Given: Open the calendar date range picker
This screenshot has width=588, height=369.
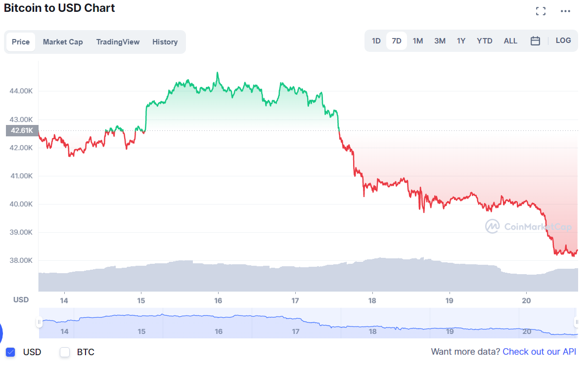Looking at the screenshot, I should tap(536, 41).
